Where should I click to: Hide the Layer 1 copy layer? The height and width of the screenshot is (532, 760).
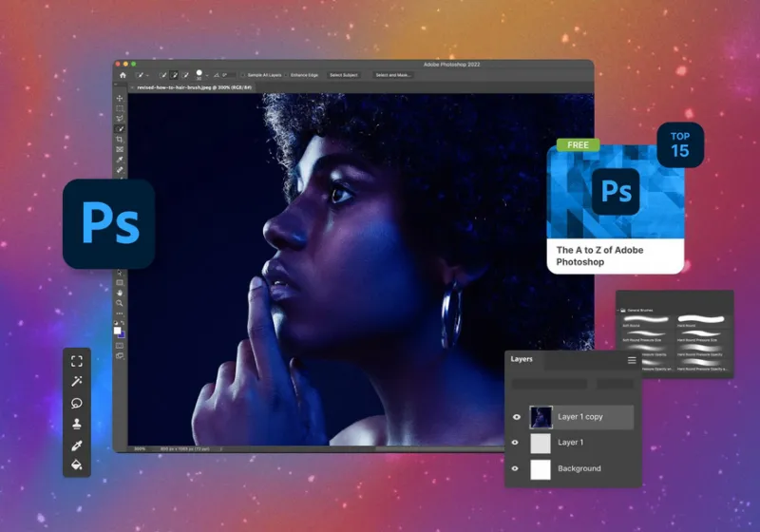coord(517,417)
